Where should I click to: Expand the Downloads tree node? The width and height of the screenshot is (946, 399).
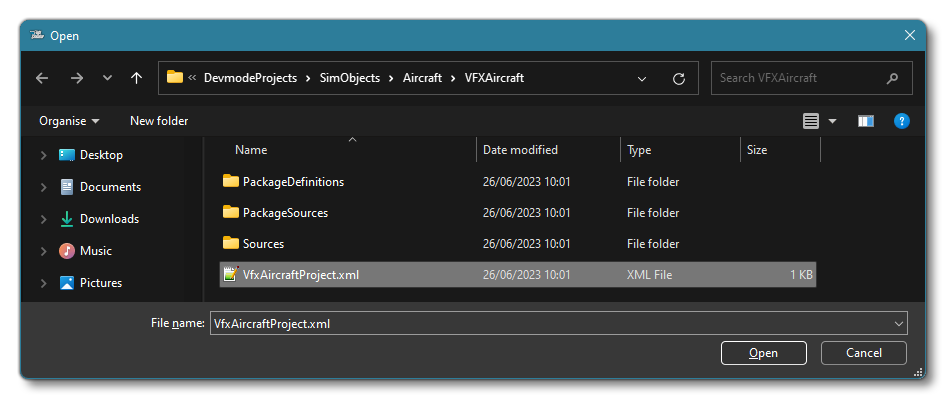[x=43, y=219]
